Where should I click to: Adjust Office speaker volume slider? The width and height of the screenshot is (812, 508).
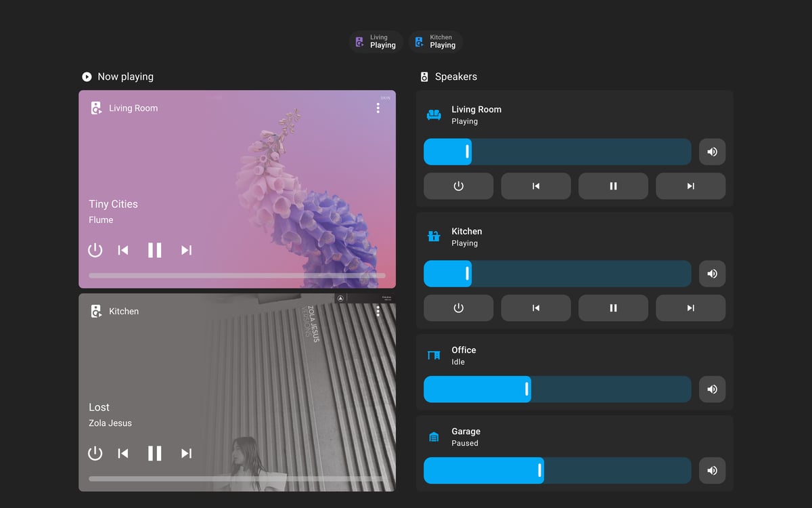558,389
